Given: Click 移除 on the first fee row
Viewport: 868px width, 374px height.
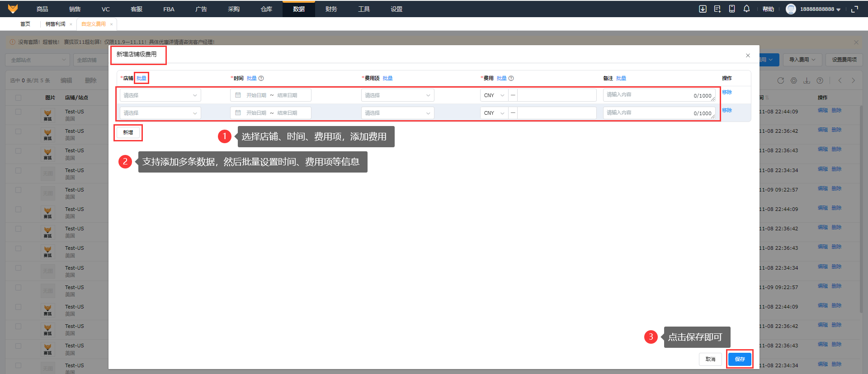Looking at the screenshot, I should [x=727, y=92].
